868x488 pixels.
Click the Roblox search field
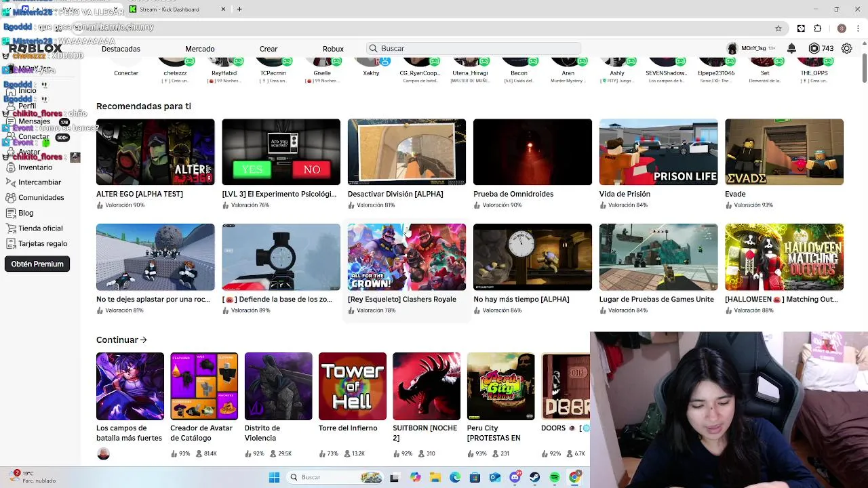[475, 48]
